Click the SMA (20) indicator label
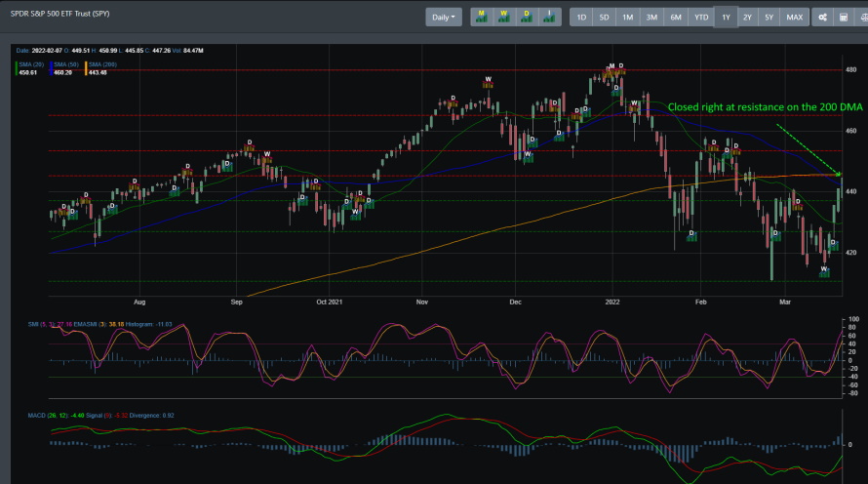868x484 pixels. [x=31, y=64]
